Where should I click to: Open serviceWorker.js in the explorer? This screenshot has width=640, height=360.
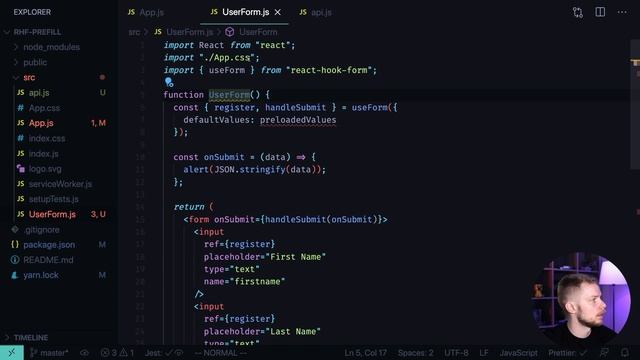[x=60, y=184]
